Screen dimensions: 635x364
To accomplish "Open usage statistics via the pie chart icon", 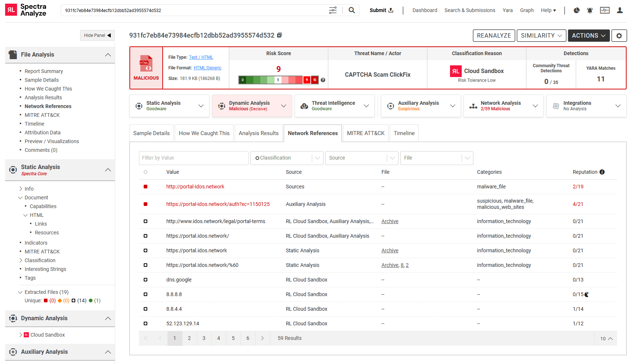I will tap(577, 10).
